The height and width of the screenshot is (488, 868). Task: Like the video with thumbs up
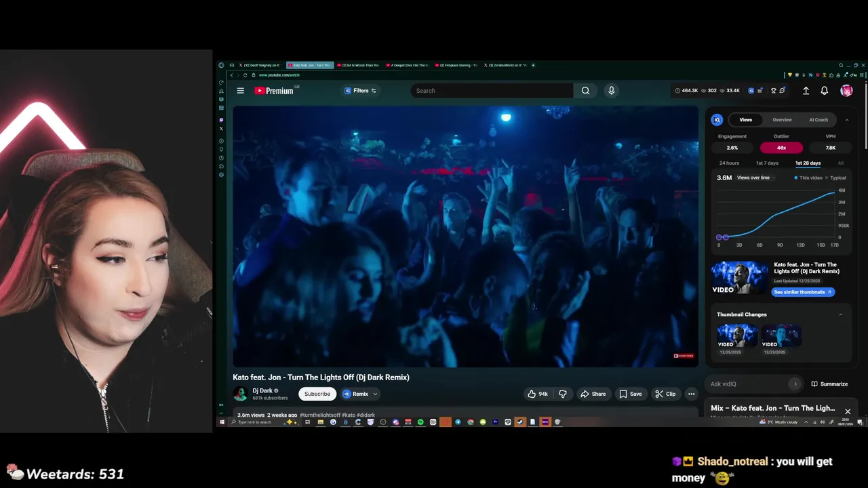pyautogui.click(x=538, y=394)
